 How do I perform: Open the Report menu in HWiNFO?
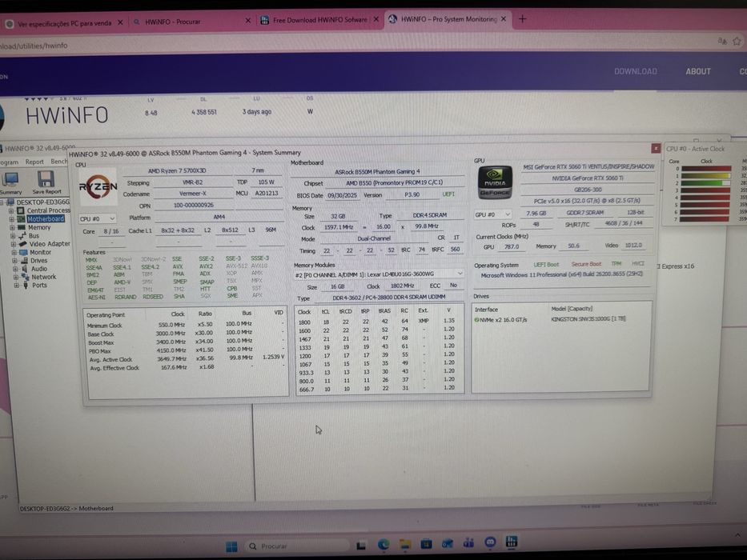34,162
